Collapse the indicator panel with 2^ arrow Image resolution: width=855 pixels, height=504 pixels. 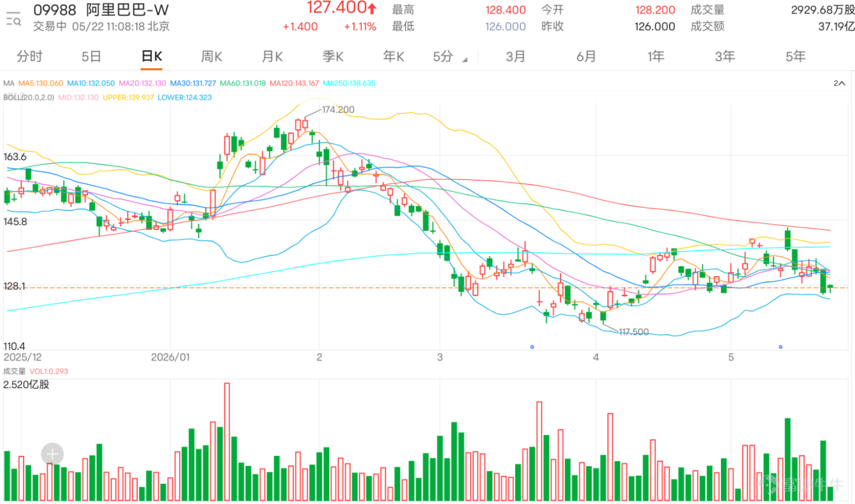[x=839, y=83]
